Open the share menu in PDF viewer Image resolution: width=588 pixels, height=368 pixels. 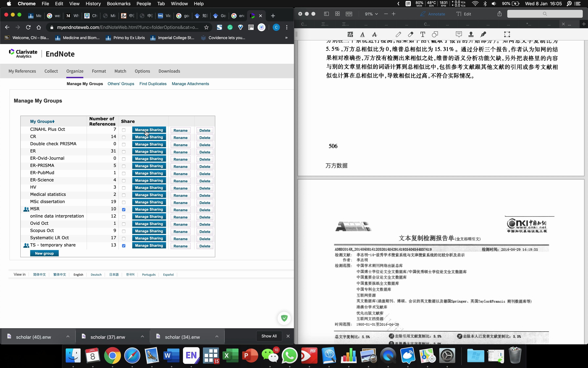(499, 14)
